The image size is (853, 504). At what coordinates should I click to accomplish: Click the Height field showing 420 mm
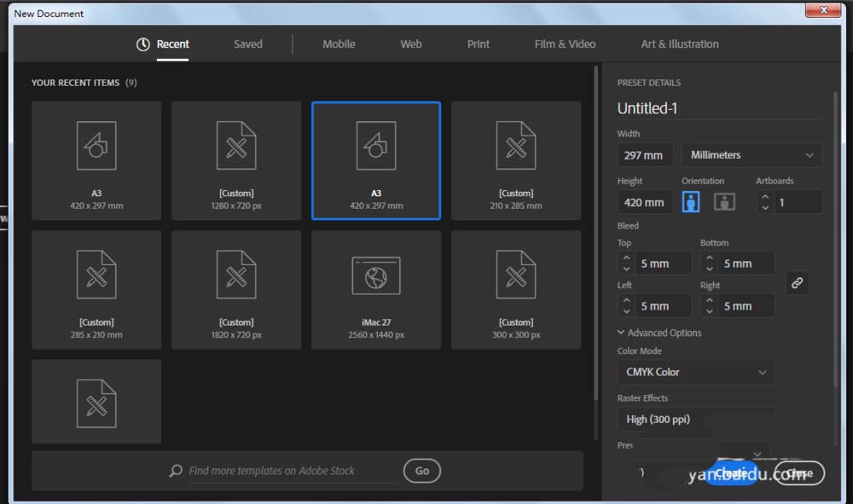coord(645,202)
